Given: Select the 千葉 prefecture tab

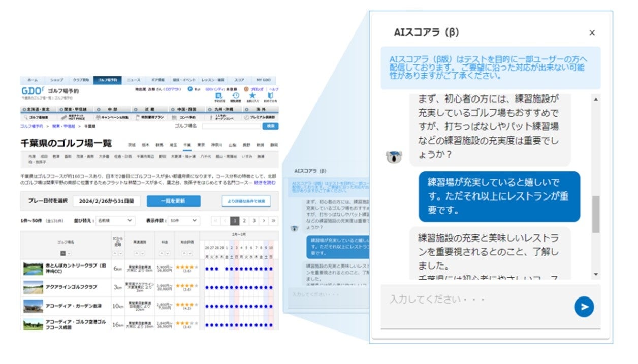Looking at the screenshot, I should pyautogui.click(x=187, y=145).
